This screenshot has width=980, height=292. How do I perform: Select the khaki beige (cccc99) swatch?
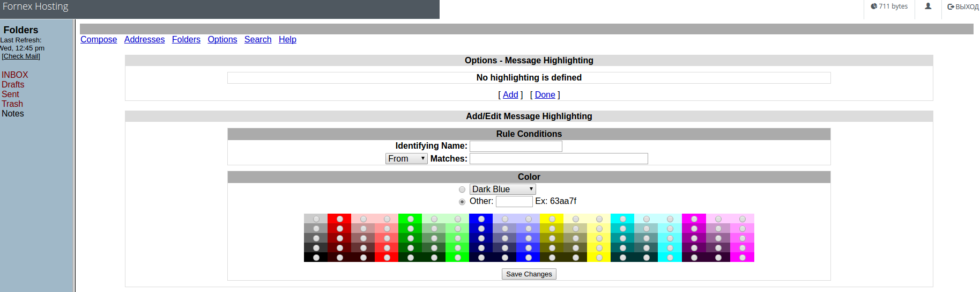576,229
